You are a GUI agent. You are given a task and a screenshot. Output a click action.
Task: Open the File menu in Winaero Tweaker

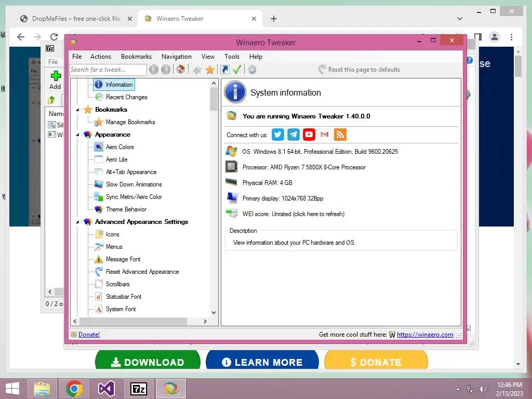(x=77, y=57)
